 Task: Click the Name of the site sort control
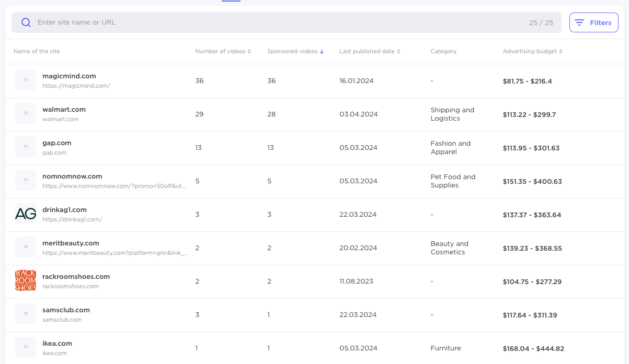click(x=37, y=51)
